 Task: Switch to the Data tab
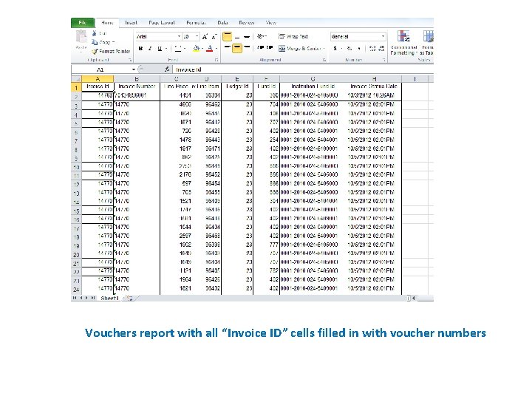point(222,23)
